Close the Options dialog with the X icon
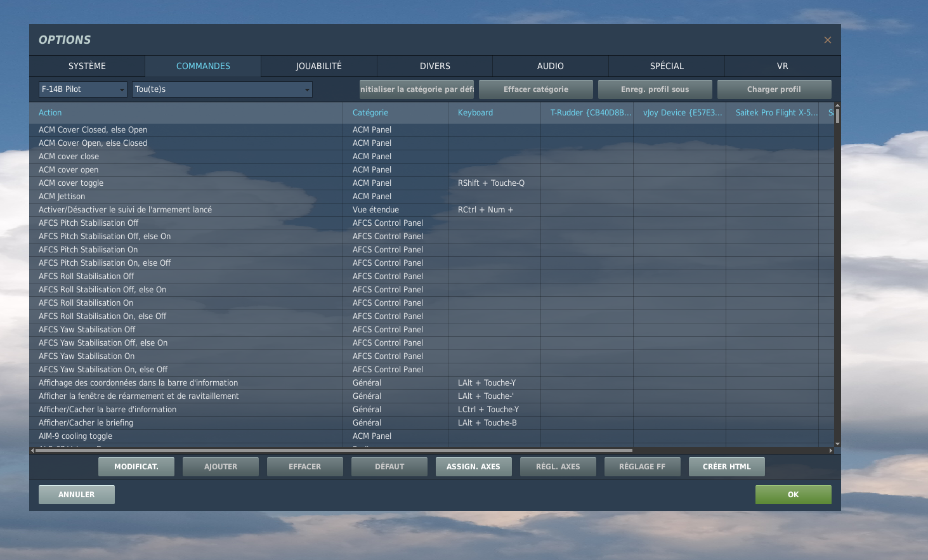The image size is (928, 560). tap(827, 40)
